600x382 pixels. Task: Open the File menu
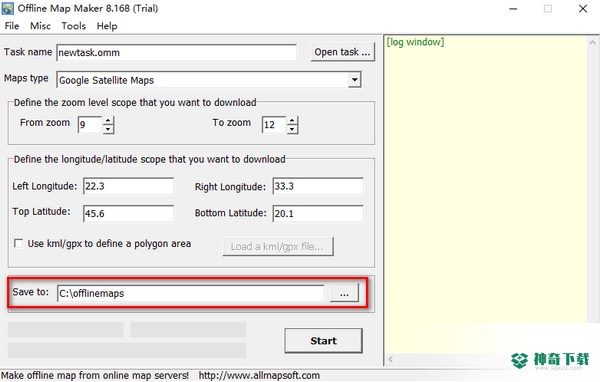point(11,26)
